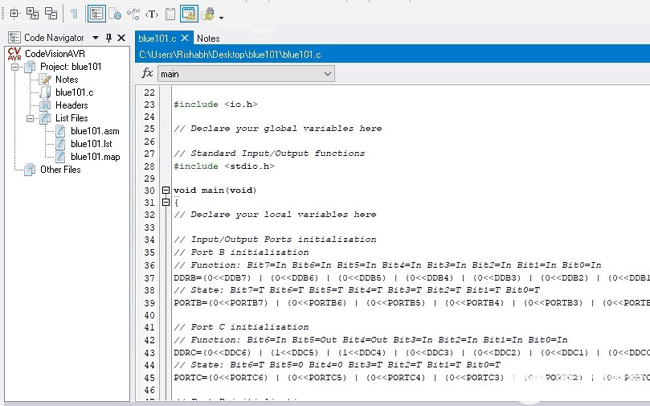This screenshot has width=650, height=406.
Task: Click the PORTB= assignment on line 39
Action: 412,303
